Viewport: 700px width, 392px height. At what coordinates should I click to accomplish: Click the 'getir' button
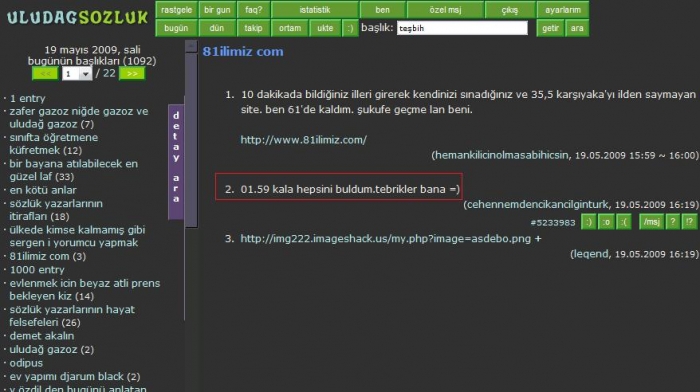[x=550, y=28]
